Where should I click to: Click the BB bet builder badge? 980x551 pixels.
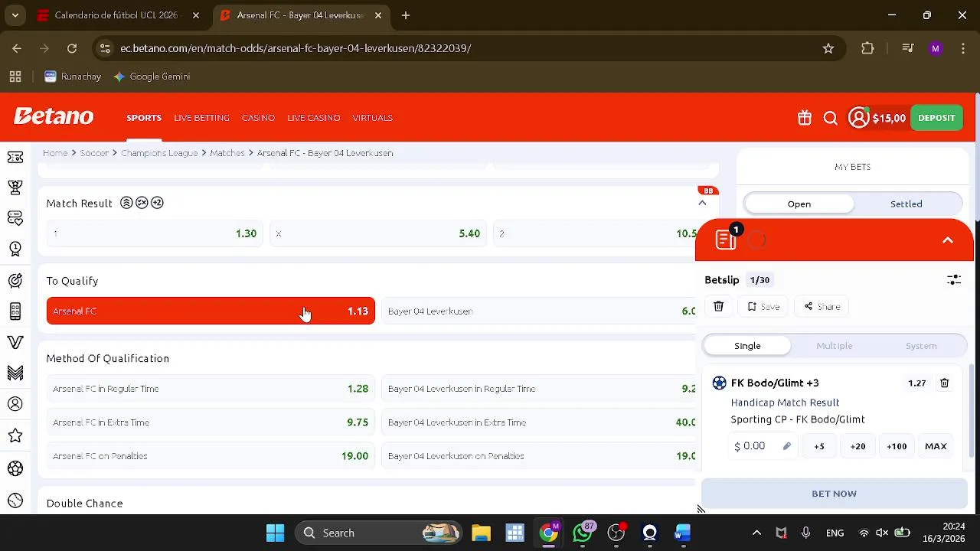pyautogui.click(x=708, y=191)
